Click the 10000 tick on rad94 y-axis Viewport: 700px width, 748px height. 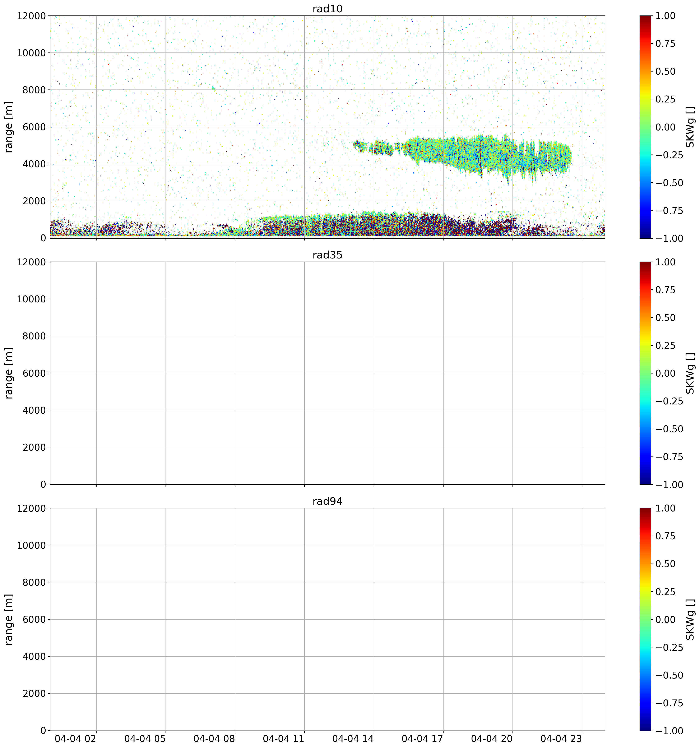pos(31,546)
